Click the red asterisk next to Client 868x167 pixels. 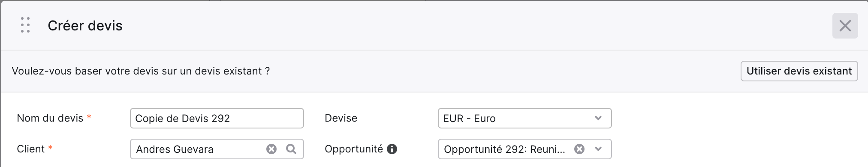tap(50, 148)
